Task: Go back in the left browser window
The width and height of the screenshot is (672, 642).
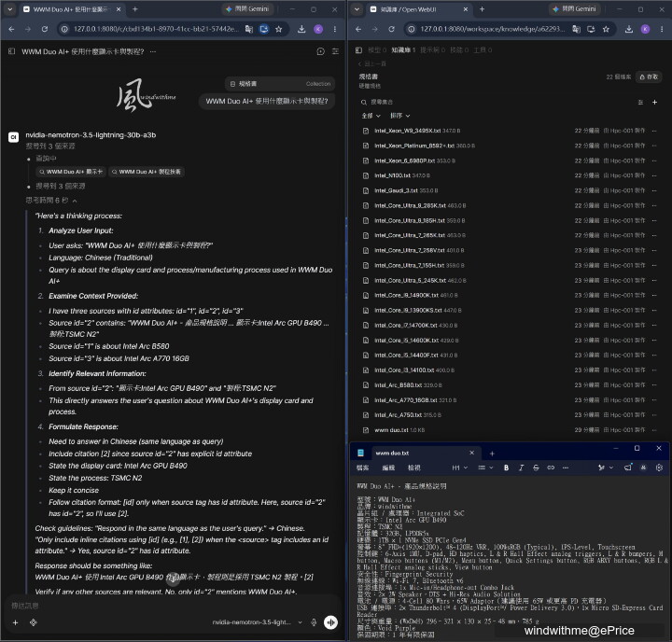Action: [x=11, y=29]
